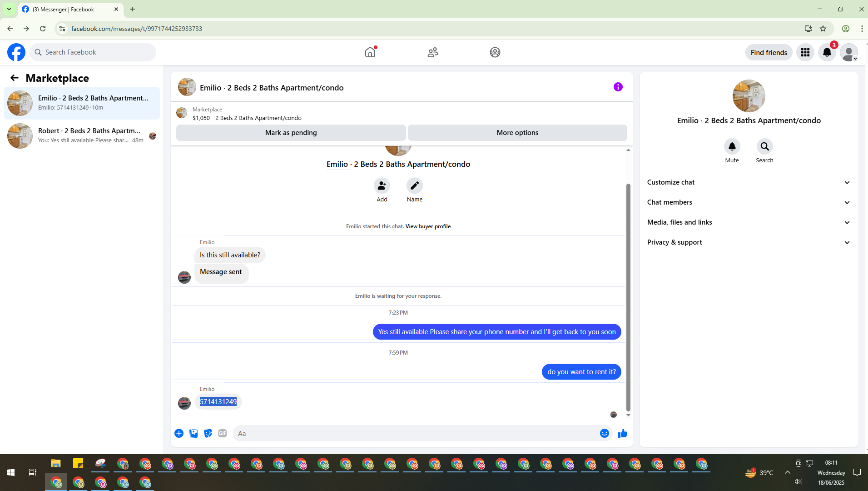Open a new browser tab
This screenshot has width=868, height=491.
(133, 9)
